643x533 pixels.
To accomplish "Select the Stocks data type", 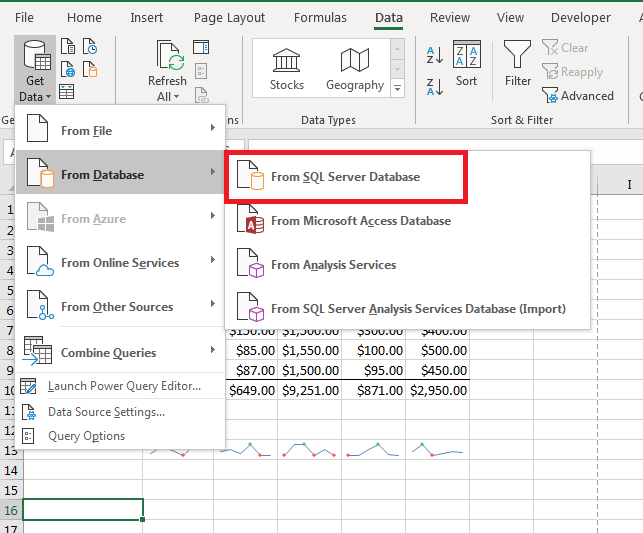I will [x=287, y=68].
